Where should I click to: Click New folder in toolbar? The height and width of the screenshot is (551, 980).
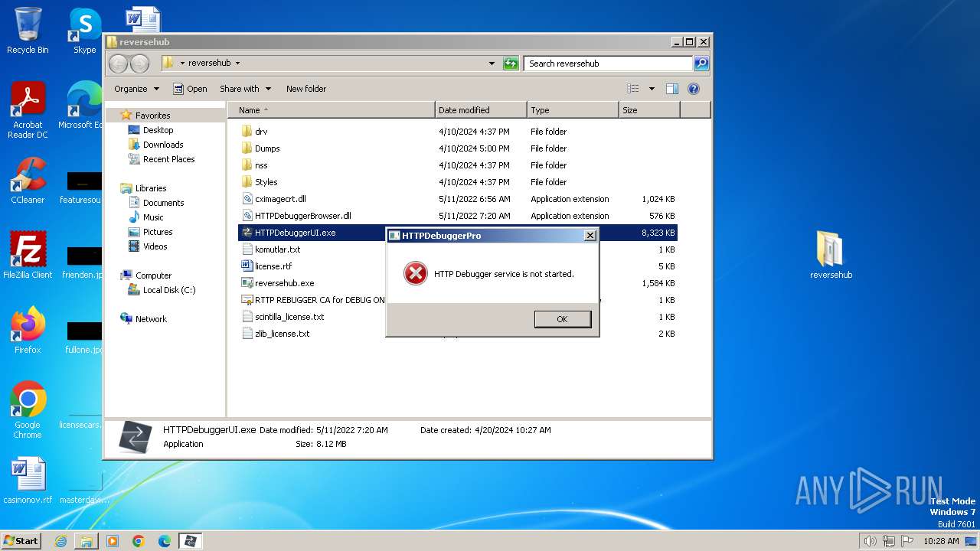(x=306, y=89)
